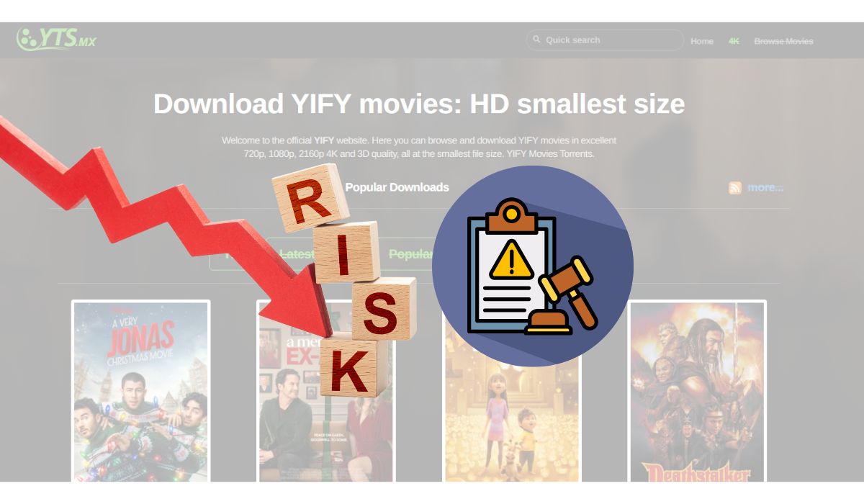Image resolution: width=864 pixels, height=504 pixels.
Task: Focus the Quick search input field
Action: coord(605,40)
